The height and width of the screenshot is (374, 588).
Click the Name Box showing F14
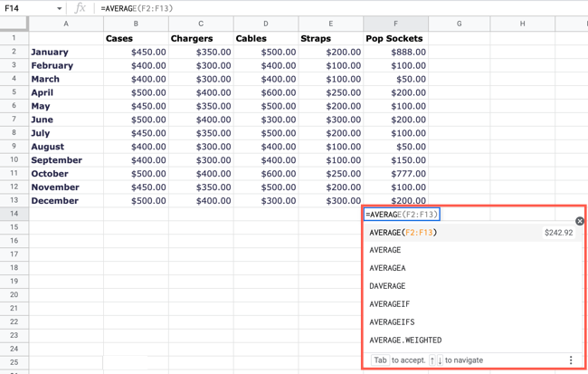pos(25,8)
